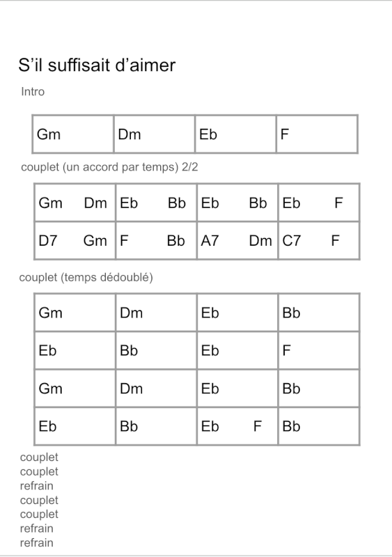The height and width of the screenshot is (557, 392).
Task: Click the "couplet (temps dédoublé)" label
Action: (86, 277)
